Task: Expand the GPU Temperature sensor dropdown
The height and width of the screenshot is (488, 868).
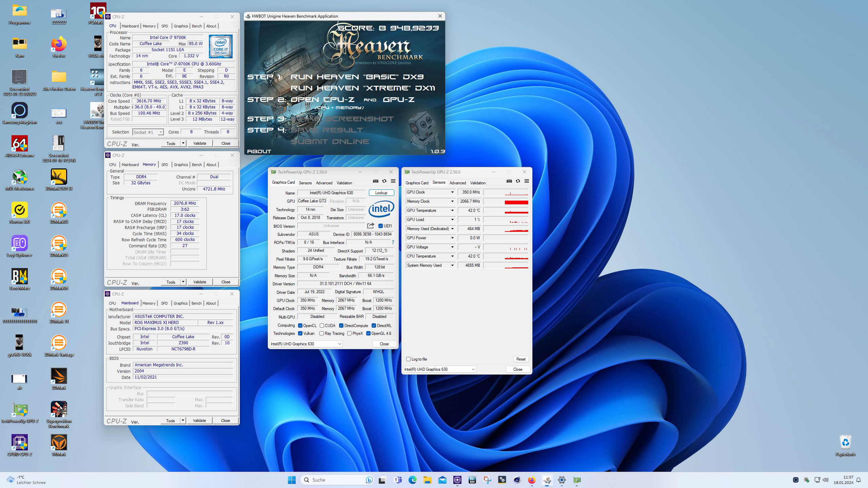Action: pyautogui.click(x=452, y=210)
